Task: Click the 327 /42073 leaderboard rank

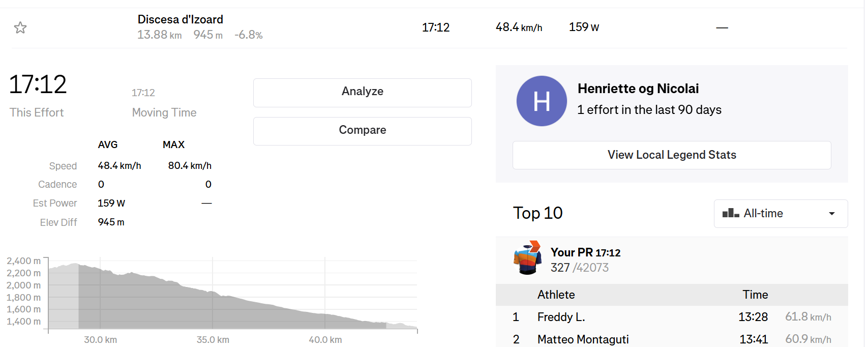Action: 579,268
